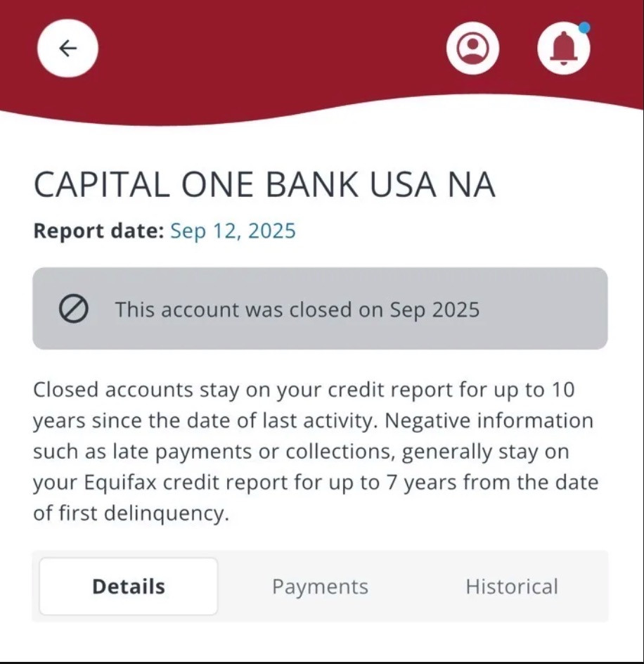Click the word 'BANK' in the account title

(312, 184)
